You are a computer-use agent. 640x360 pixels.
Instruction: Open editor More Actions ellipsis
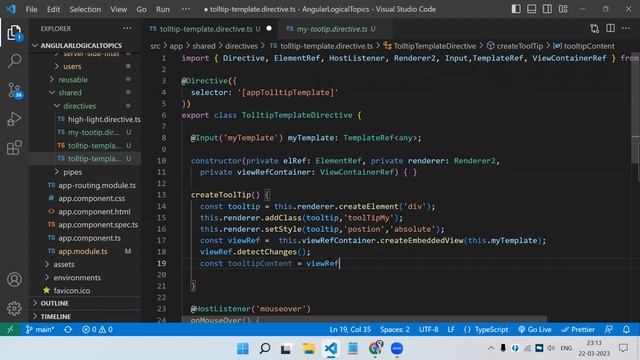[x=626, y=28]
